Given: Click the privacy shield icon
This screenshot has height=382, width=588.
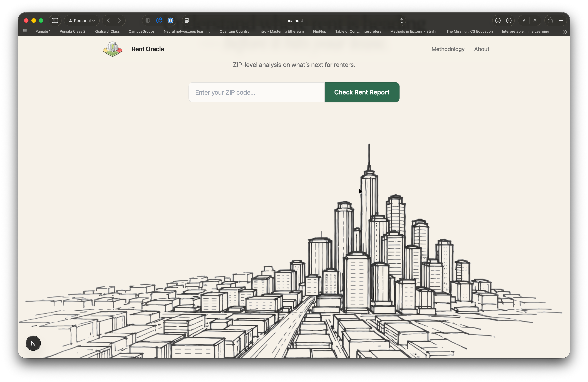Looking at the screenshot, I should coord(148,20).
